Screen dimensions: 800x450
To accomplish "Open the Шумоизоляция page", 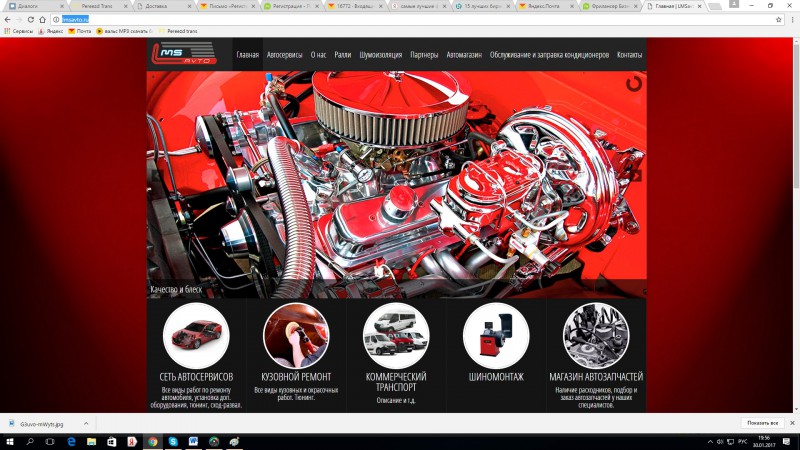I will coord(381,55).
